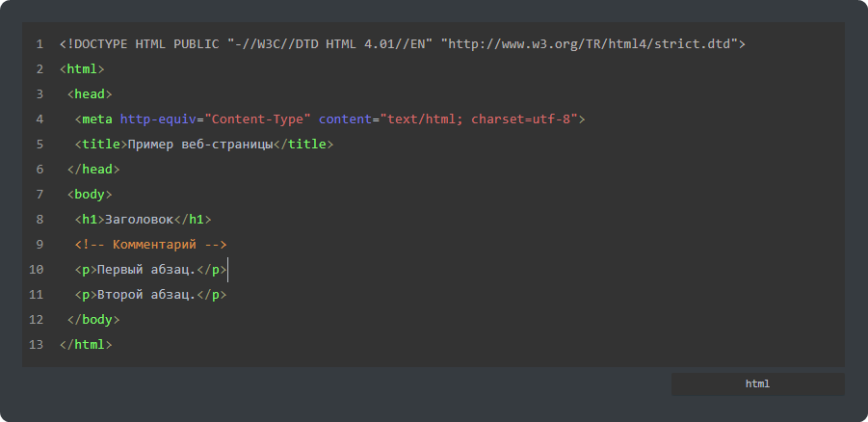Click line number 1 in the gutter

tap(39, 43)
